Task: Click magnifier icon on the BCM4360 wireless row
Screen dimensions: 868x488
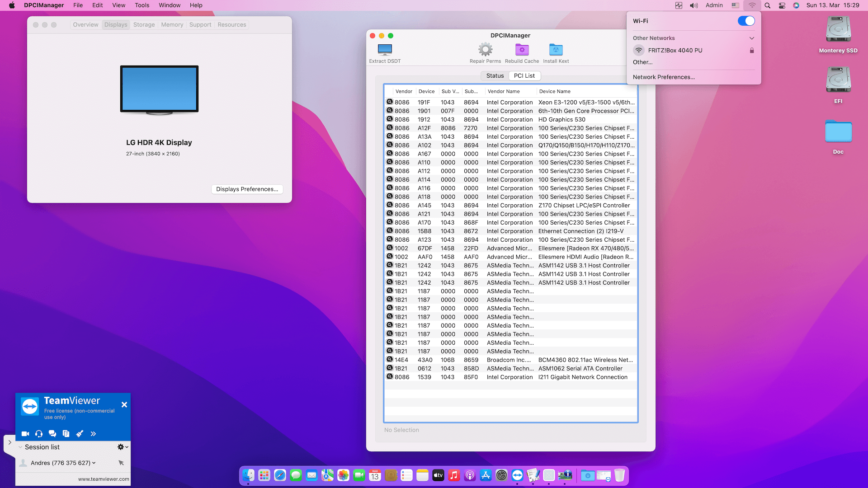Action: click(x=389, y=360)
